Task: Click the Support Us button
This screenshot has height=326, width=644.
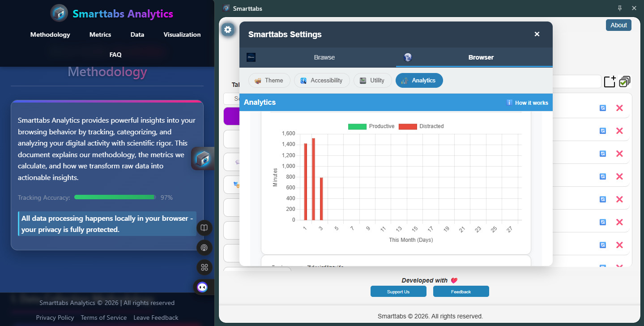Action: (398, 291)
